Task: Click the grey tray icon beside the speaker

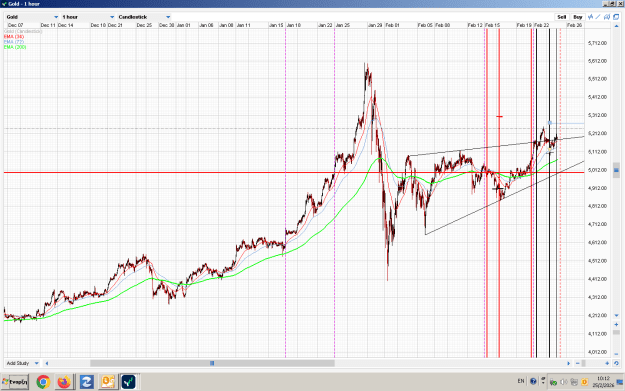Action: [x=574, y=382]
